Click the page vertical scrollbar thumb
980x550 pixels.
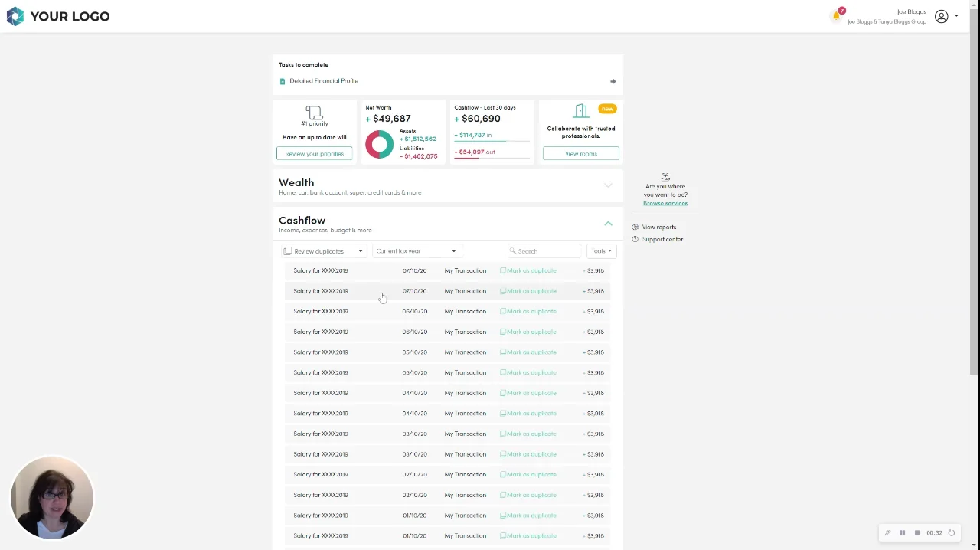[x=974, y=192]
